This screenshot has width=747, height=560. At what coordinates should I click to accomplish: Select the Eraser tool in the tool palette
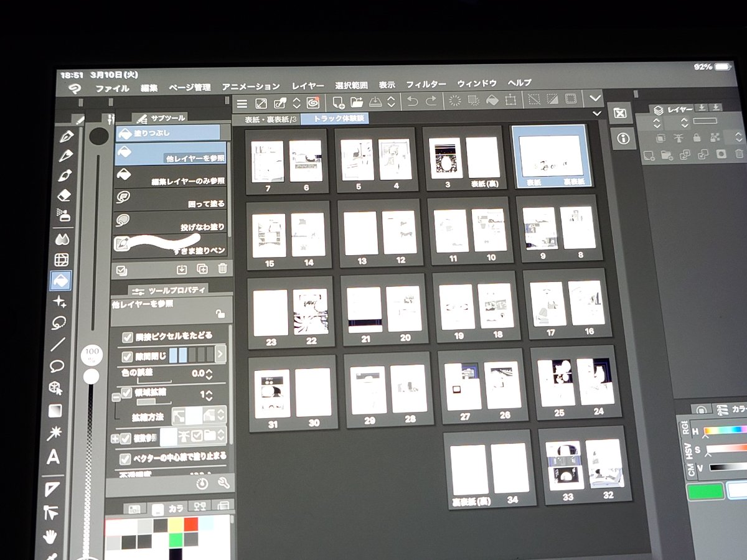click(x=64, y=195)
